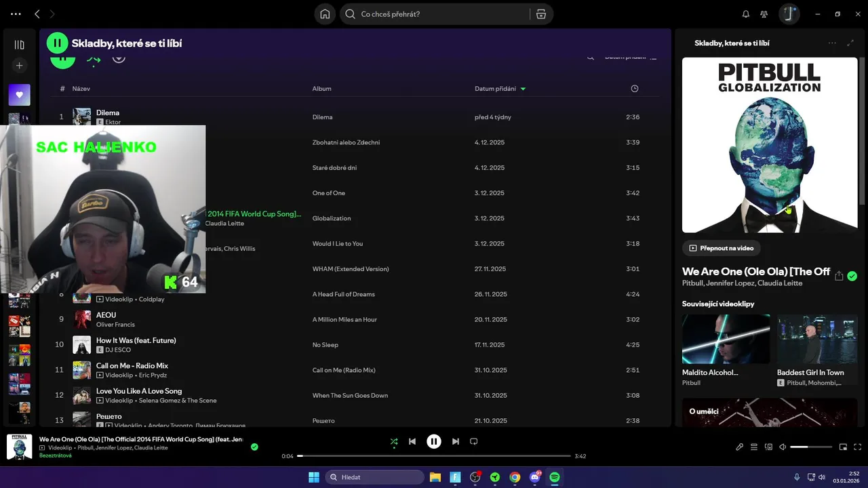The width and height of the screenshot is (868, 488).
Task: Expand the Now Playing panel to full view
Action: pos(850,43)
